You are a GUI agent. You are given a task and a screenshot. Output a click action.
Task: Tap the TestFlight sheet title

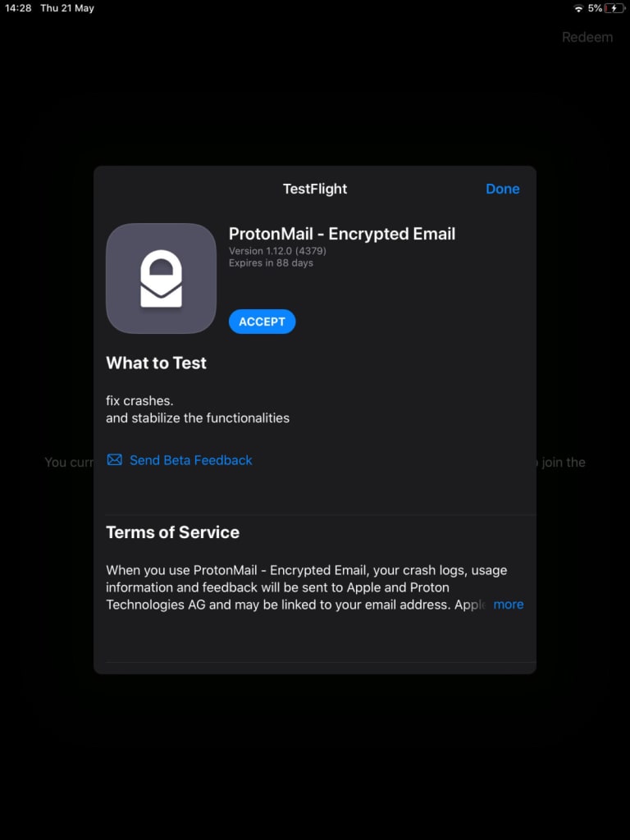315,189
